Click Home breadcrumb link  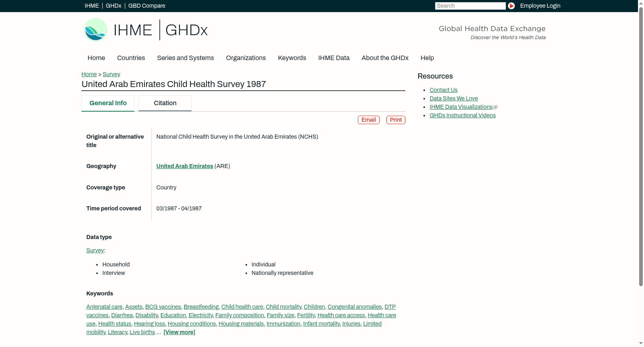point(89,74)
